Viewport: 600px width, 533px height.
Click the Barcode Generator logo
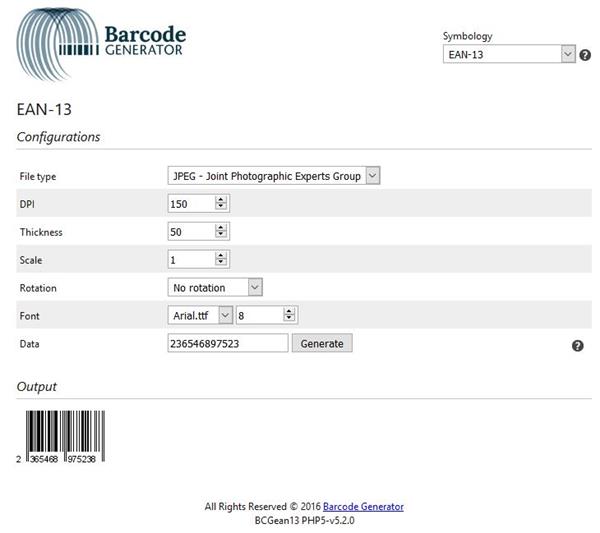click(101, 44)
